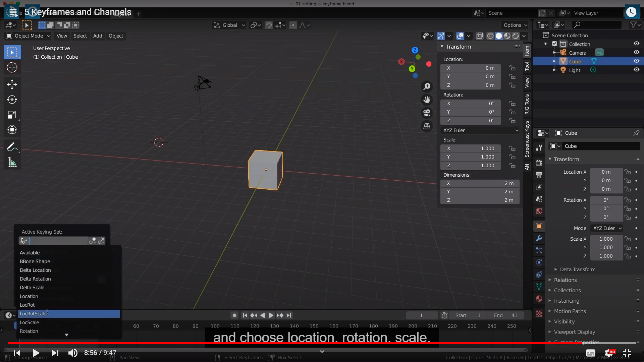Open Modifier wrench properties tab
Image resolution: width=644 pixels, height=362 pixels.
539,238
